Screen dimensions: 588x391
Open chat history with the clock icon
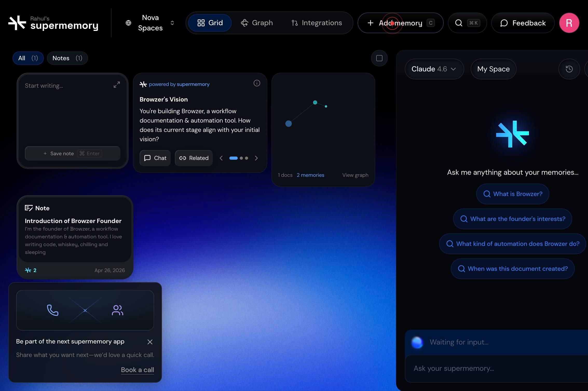pos(569,69)
